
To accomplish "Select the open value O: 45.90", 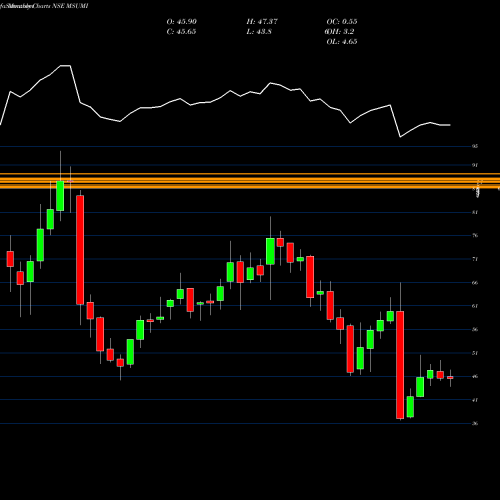I will [x=182, y=22].
